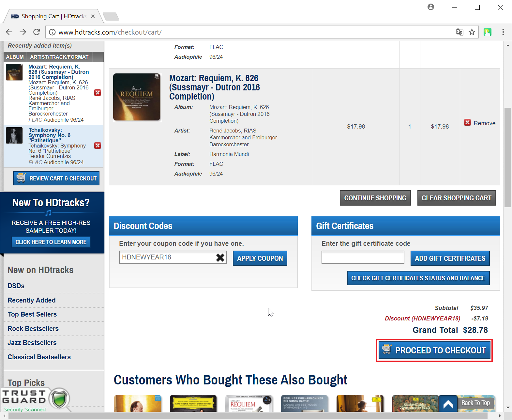
Task: Open Top Best Sellers link
Action: click(x=32, y=314)
